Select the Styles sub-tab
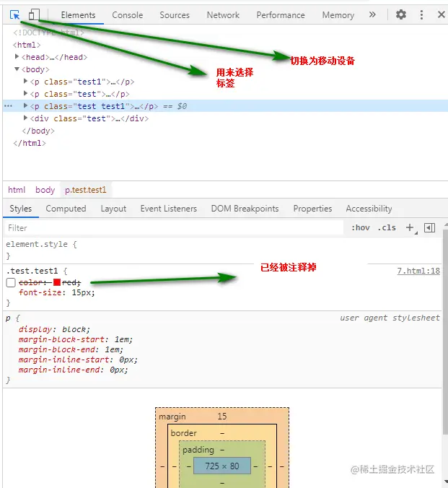This screenshot has width=448, height=488. pos(20,209)
